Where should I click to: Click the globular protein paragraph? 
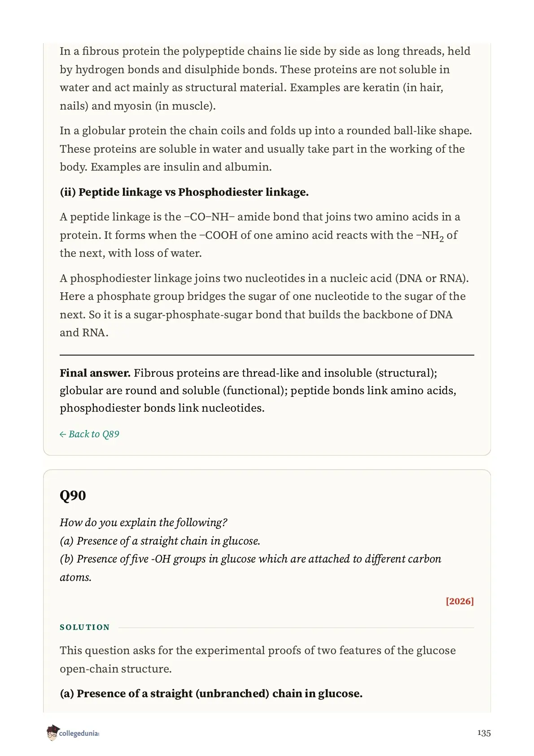[x=266, y=149]
